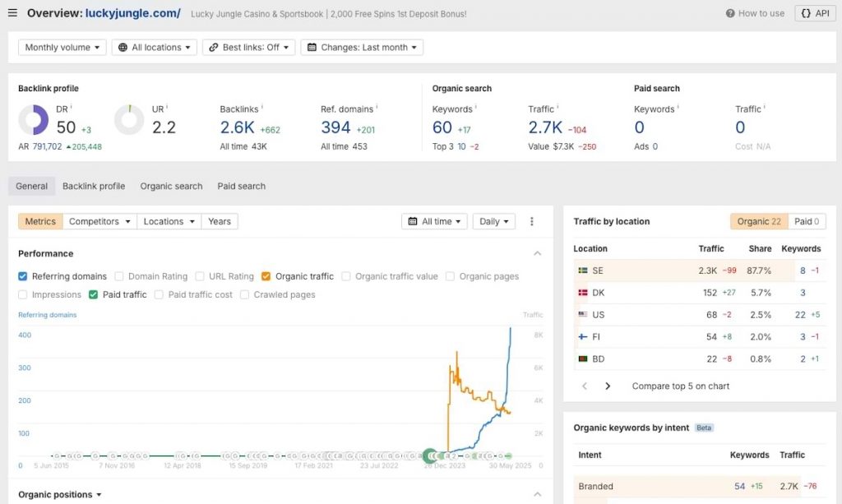
Task: Open the chart three-dot options menu
Action: click(x=532, y=221)
